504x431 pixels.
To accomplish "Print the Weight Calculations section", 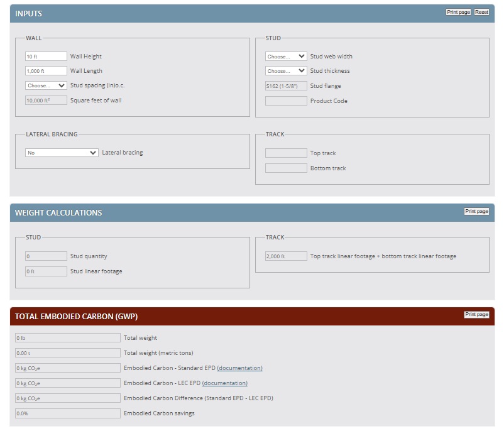I will pos(476,212).
